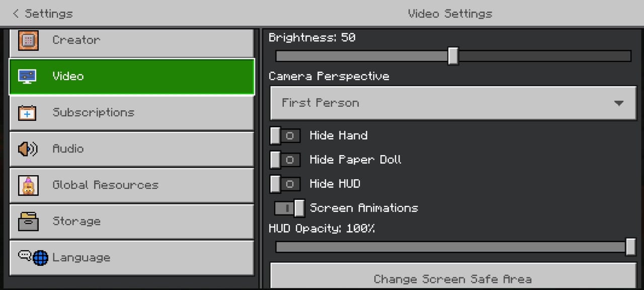Select the Subscriptions tab

coord(132,113)
